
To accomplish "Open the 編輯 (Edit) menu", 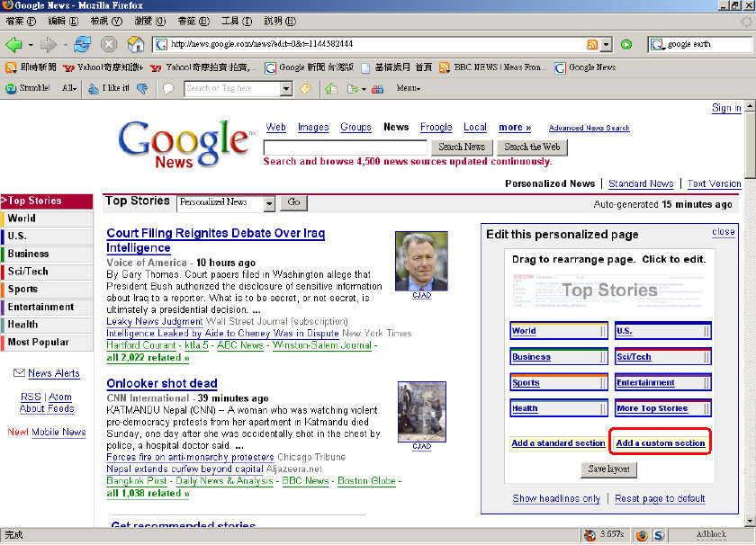I will (63, 22).
